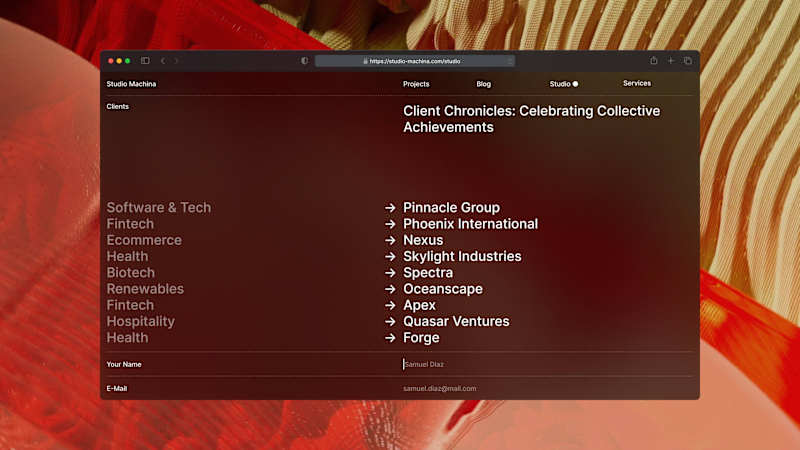Viewport: 800px width, 450px height.
Task: Go forward with the browser forward arrow
Action: pyautogui.click(x=176, y=61)
